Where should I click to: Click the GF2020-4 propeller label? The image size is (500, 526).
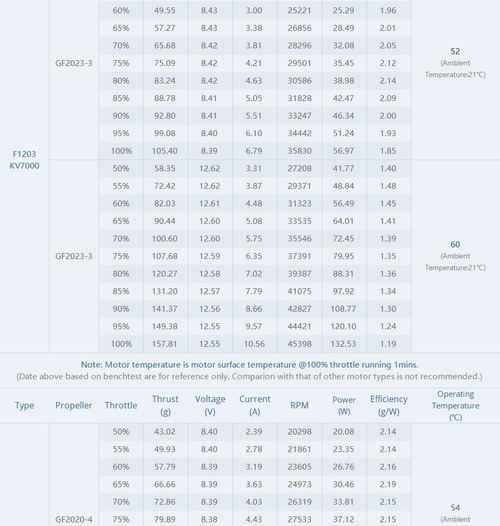(x=73, y=519)
